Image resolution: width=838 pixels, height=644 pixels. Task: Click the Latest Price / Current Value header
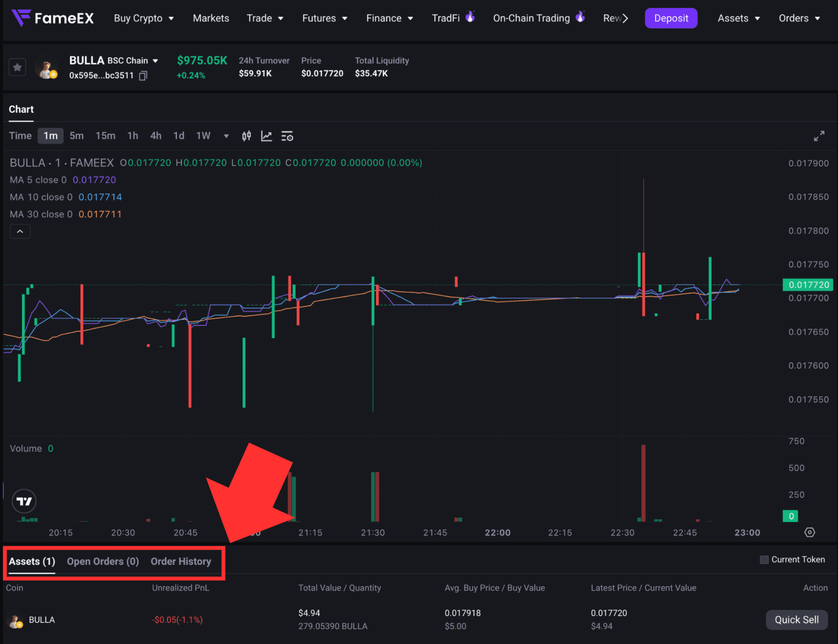click(x=643, y=588)
